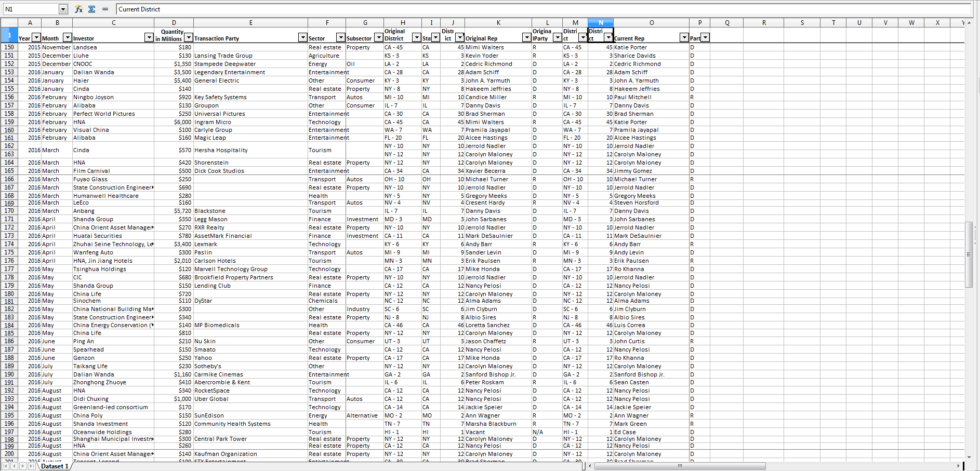This screenshot has width=980, height=471.
Task: Open the Current Rep filter dropdown
Action: (x=684, y=37)
